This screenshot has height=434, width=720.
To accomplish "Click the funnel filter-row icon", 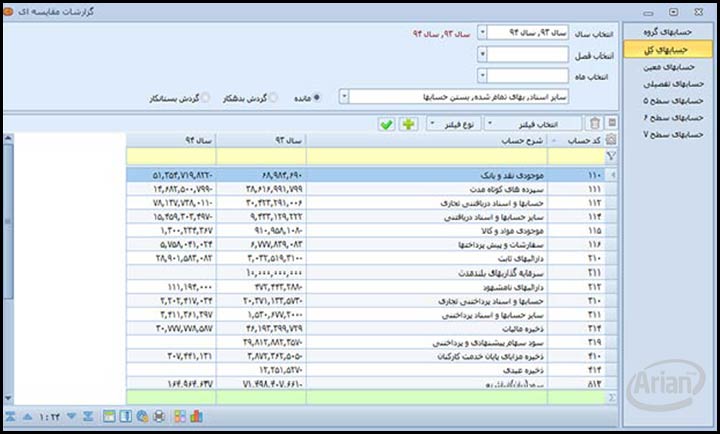I will coord(611,156).
